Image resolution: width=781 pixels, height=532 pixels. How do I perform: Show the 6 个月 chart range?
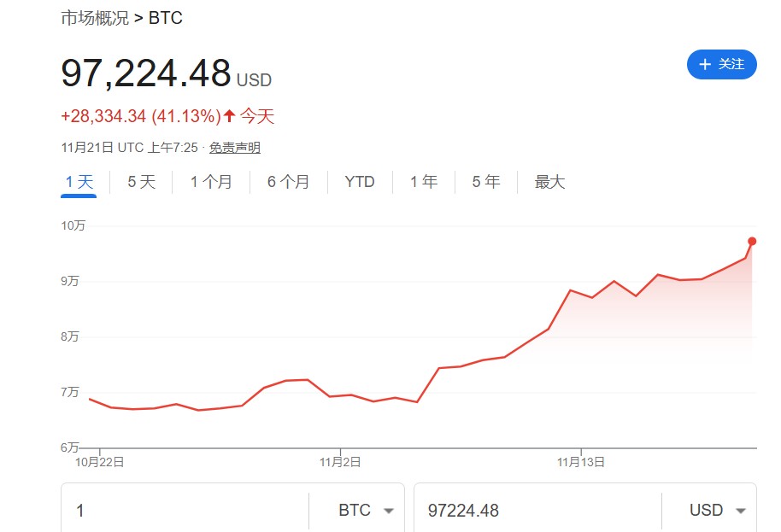(289, 182)
